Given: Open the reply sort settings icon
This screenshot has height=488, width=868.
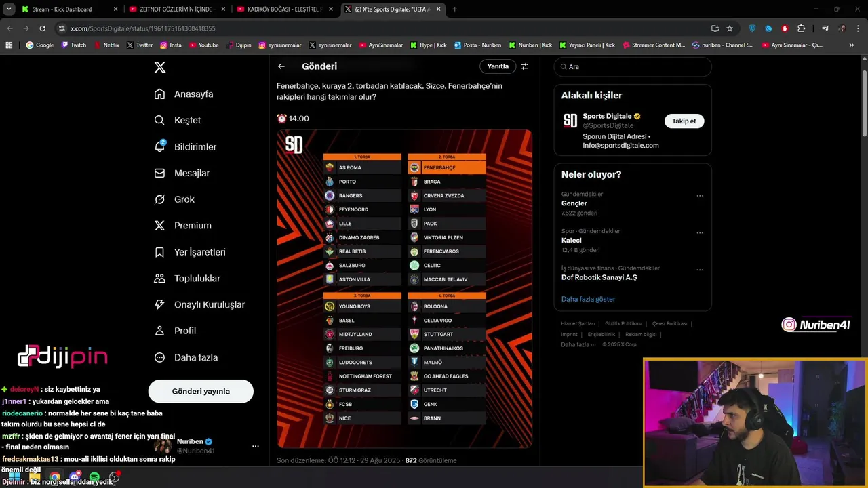Looking at the screenshot, I should coord(524,66).
